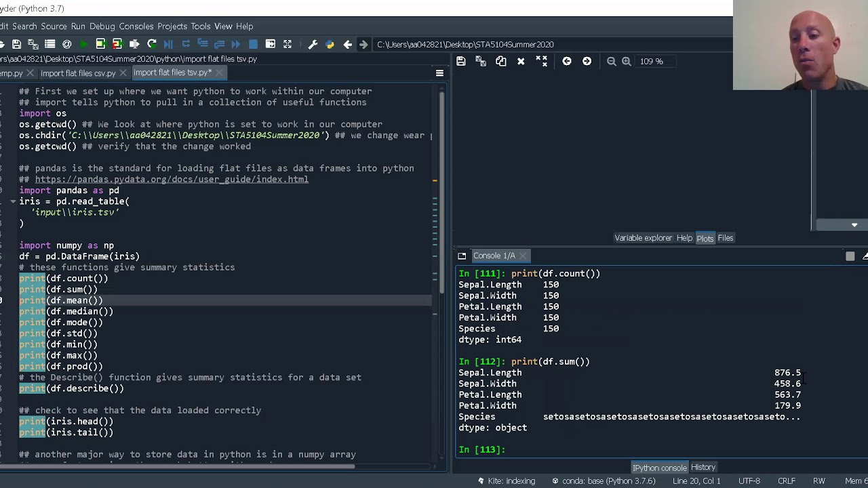
Task: Open the Consoles menu
Action: tap(136, 26)
